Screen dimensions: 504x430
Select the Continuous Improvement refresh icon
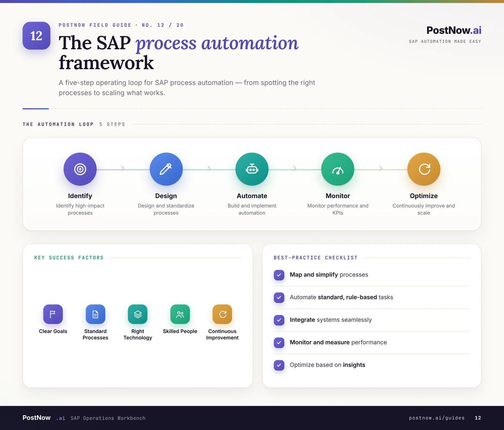click(222, 314)
